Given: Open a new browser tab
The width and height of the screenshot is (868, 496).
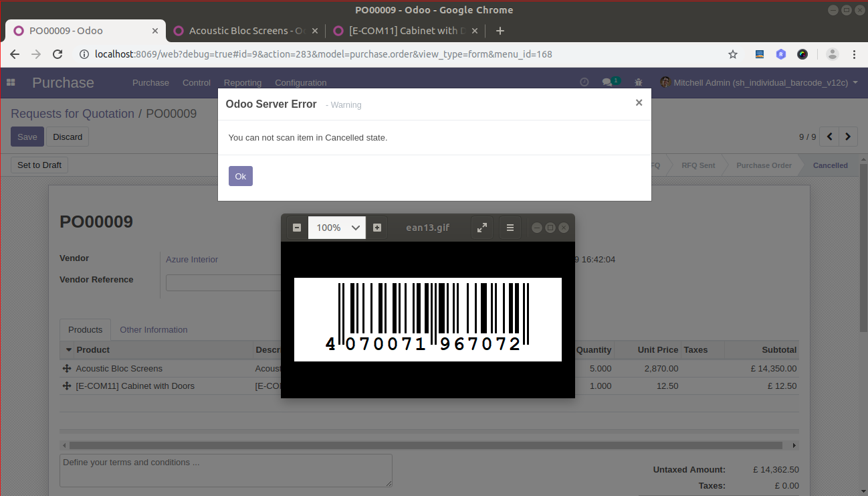Looking at the screenshot, I should (x=500, y=31).
